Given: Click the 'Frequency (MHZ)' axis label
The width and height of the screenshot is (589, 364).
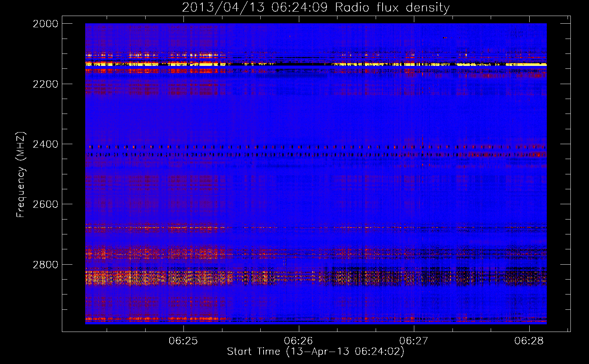Looking at the screenshot, I should 21,174.
